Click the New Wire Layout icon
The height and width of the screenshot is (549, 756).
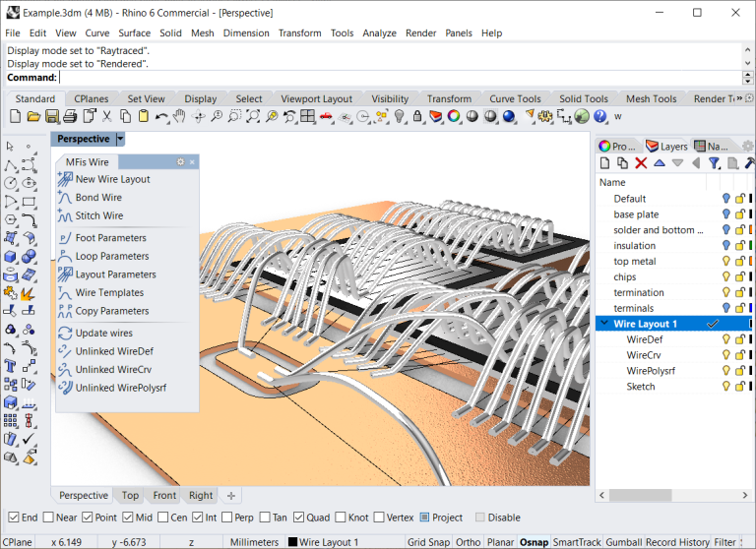tap(65, 179)
